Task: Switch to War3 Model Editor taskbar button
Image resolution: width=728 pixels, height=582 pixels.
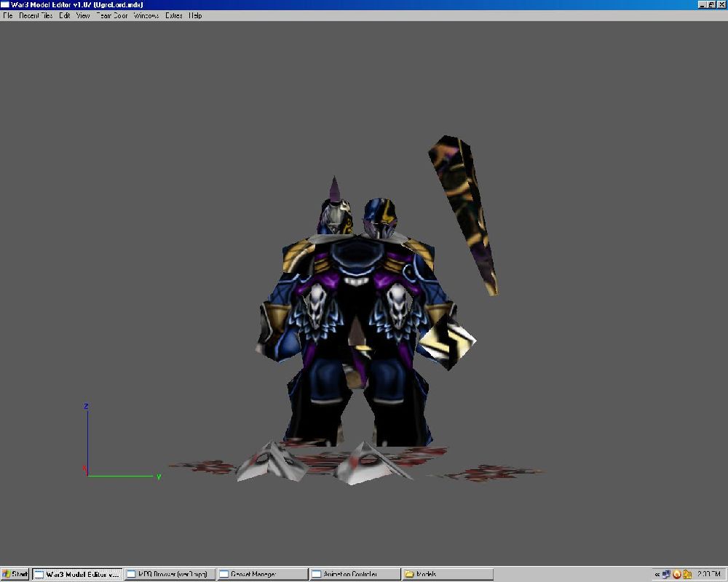Action: coord(78,574)
